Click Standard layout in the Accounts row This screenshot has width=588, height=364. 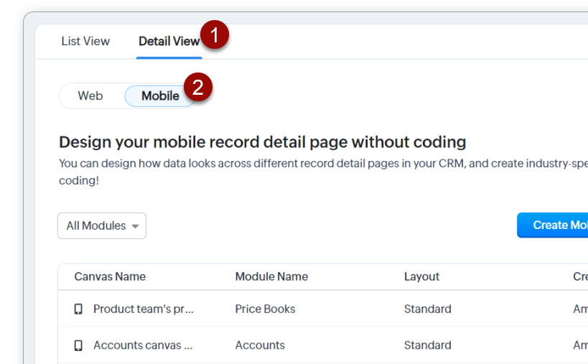pos(427,345)
